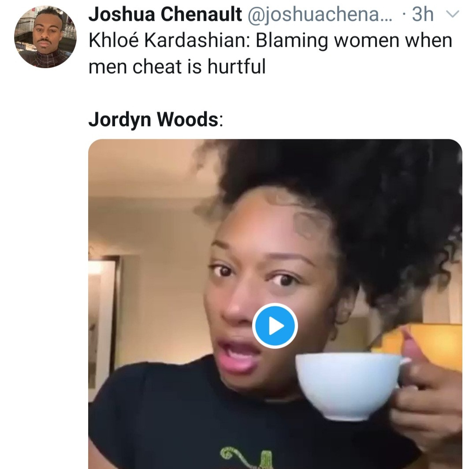Click the 3h timestamp

tap(422, 14)
